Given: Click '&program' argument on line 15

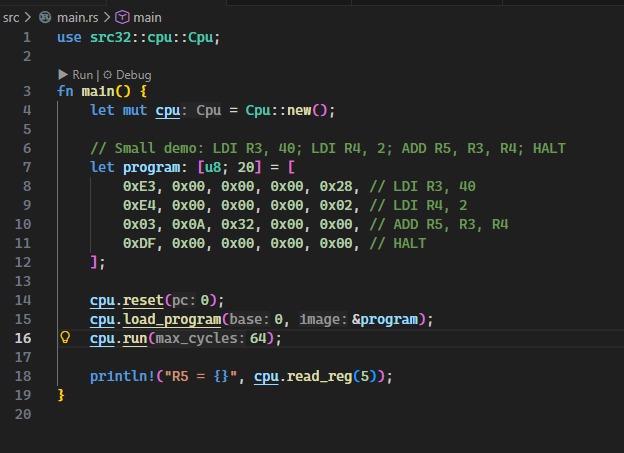Looking at the screenshot, I should (385, 320).
